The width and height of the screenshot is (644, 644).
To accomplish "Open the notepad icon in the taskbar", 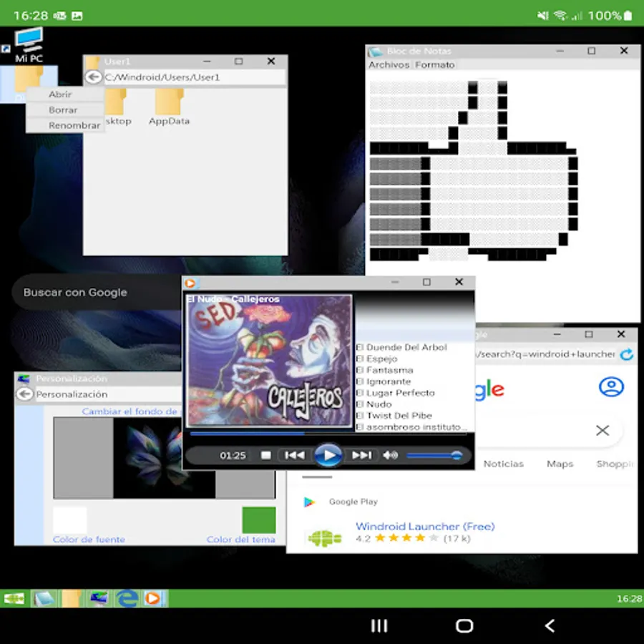I will pyautogui.click(x=43, y=598).
